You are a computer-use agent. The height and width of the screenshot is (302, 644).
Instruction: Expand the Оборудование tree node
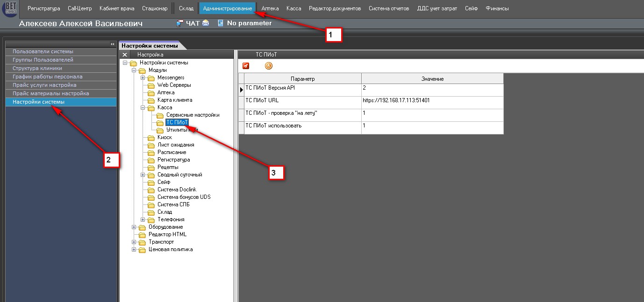(x=134, y=227)
